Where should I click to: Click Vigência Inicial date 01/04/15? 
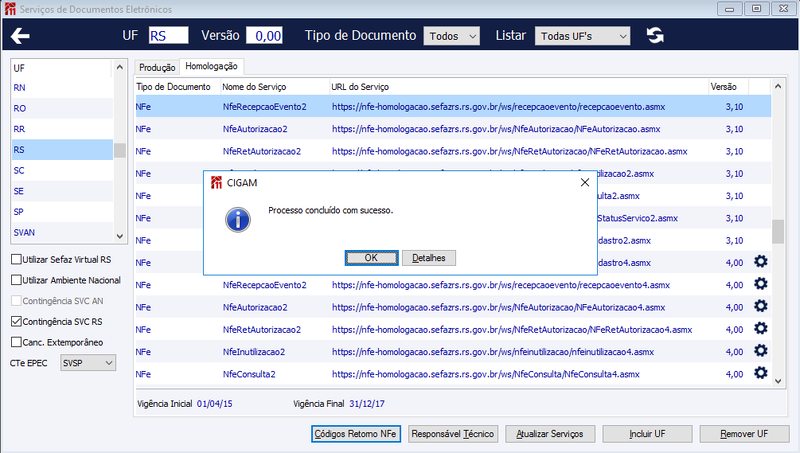pyautogui.click(x=214, y=404)
